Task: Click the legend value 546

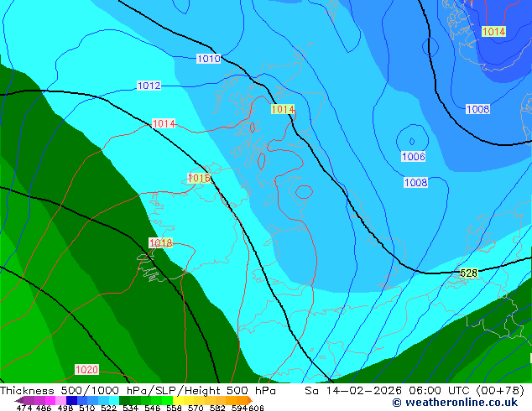Action: [x=152, y=408]
